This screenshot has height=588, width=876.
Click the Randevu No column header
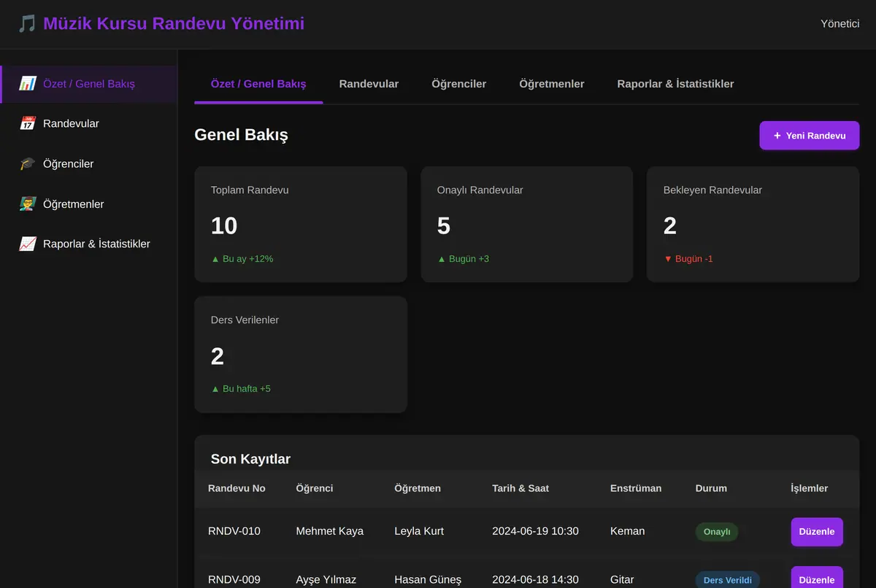[x=237, y=488]
